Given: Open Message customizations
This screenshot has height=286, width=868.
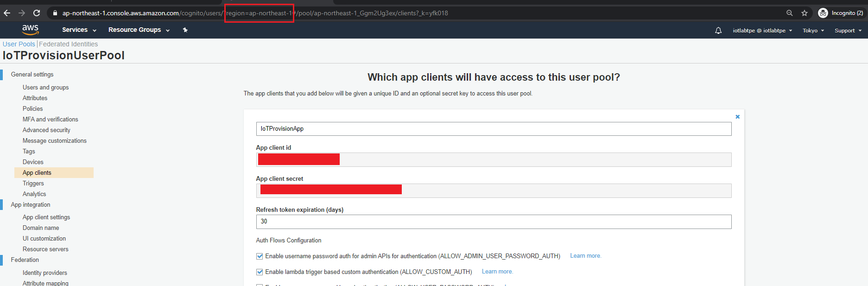Looking at the screenshot, I should tap(55, 141).
